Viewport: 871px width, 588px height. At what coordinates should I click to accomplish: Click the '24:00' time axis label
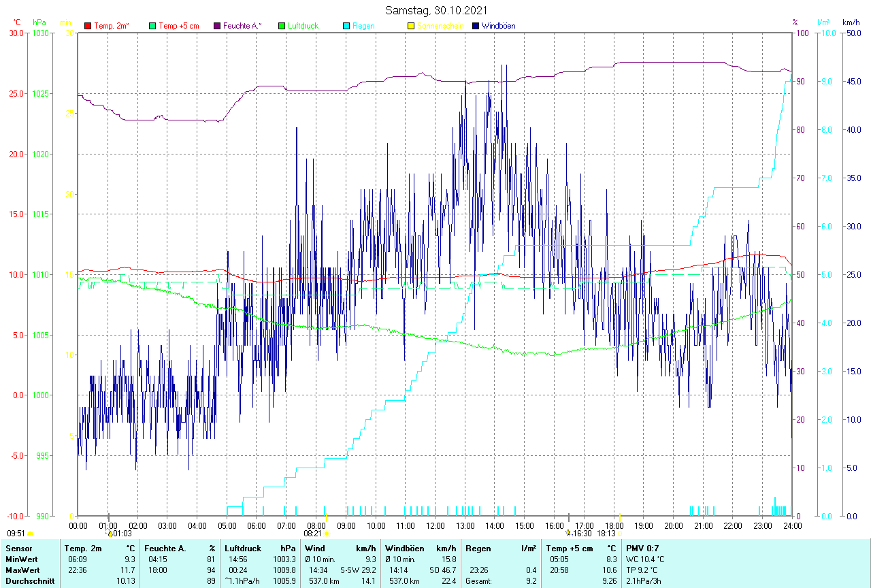[792, 526]
